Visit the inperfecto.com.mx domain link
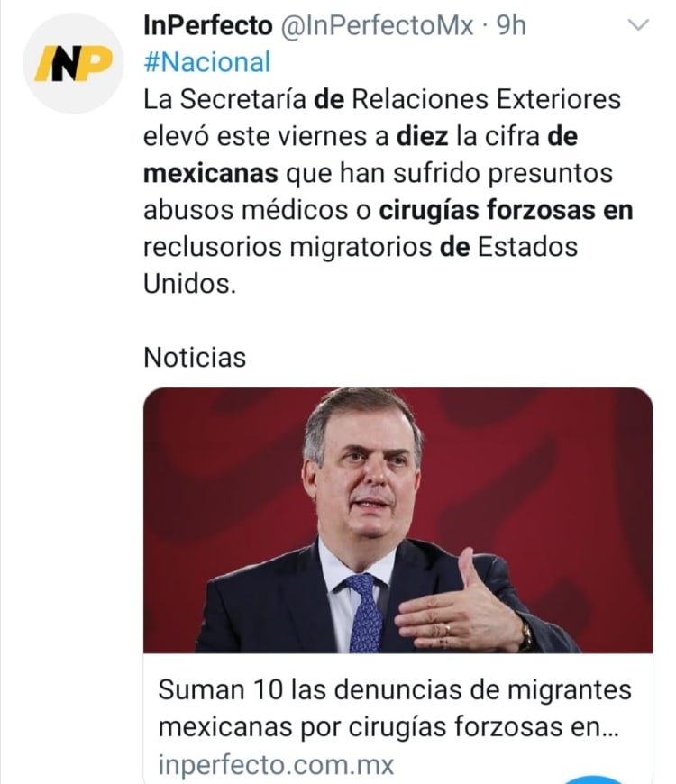The width and height of the screenshot is (676, 784). (276, 765)
